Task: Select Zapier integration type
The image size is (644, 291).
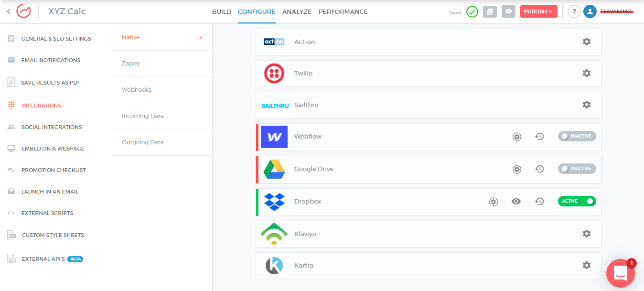Action: (x=162, y=64)
